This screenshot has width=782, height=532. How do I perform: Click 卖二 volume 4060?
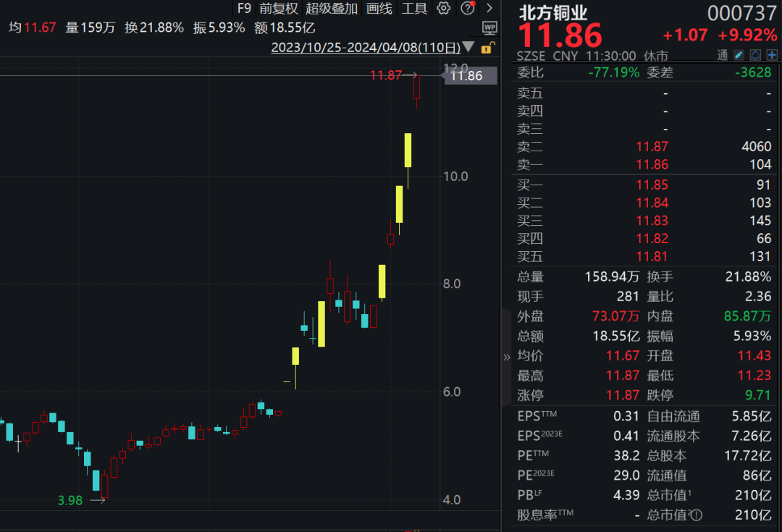pos(756,147)
